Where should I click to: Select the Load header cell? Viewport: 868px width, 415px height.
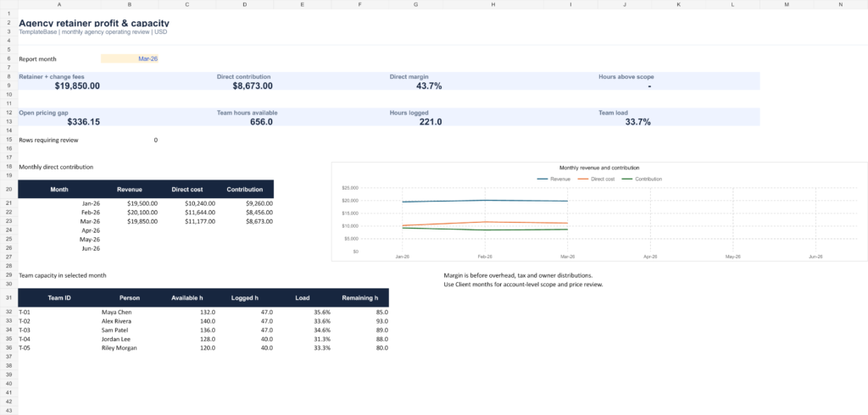click(303, 297)
